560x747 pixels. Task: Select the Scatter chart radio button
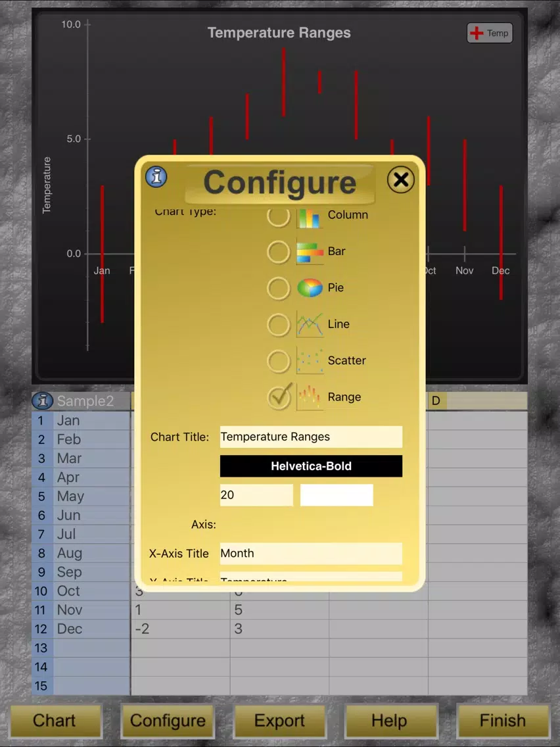(279, 361)
